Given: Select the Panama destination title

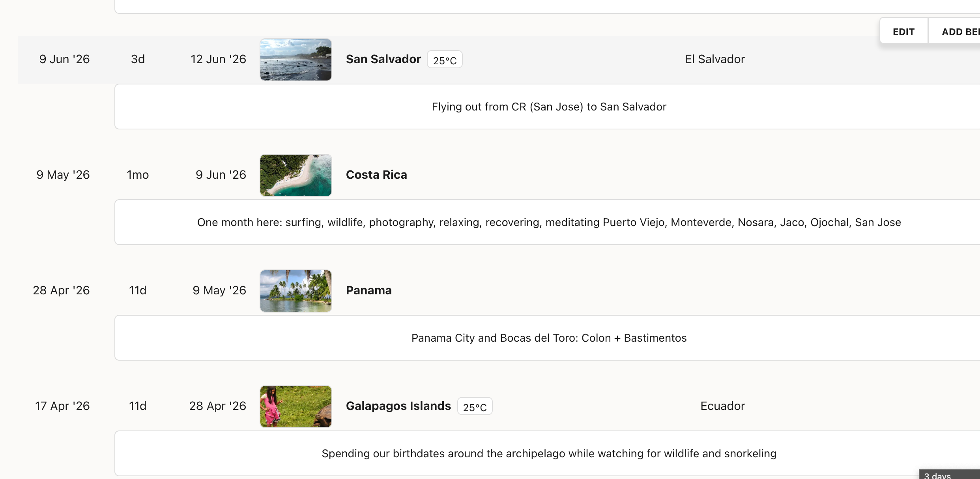Looking at the screenshot, I should (x=369, y=290).
